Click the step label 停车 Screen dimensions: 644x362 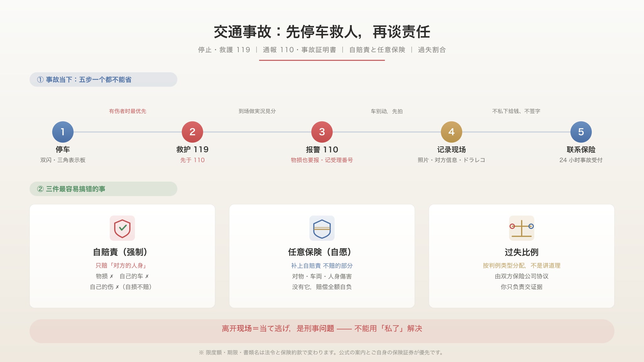point(63,150)
